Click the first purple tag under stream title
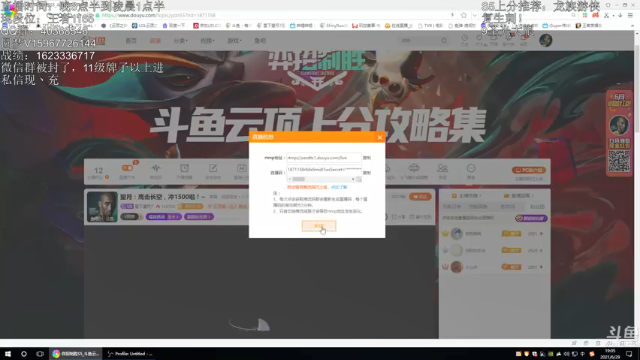Image resolution: width=640 pixels, height=360 pixels. (x=164, y=217)
